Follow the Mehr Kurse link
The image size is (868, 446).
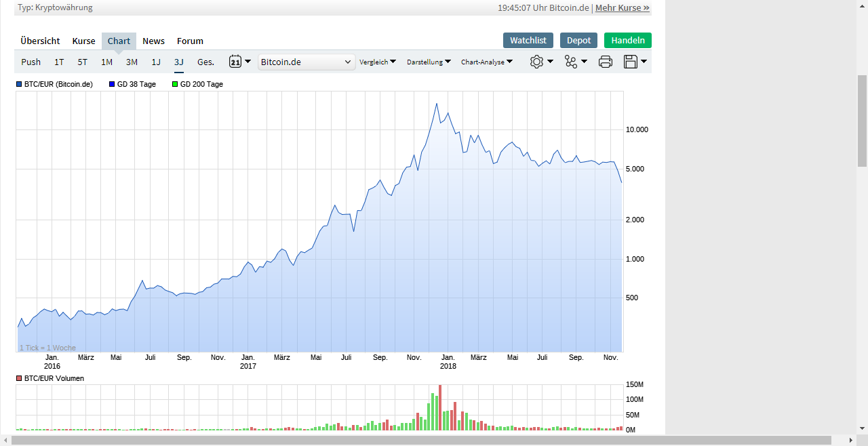(623, 8)
